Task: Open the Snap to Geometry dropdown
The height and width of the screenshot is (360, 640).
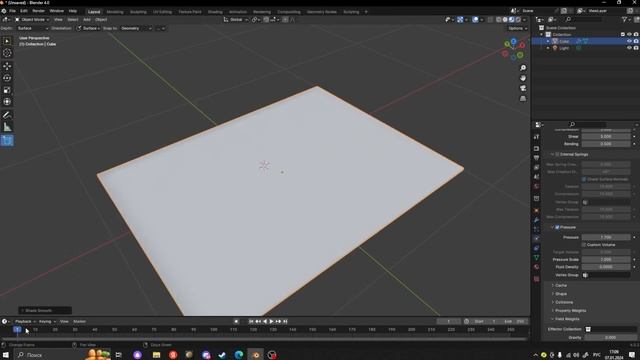Action: point(136,29)
